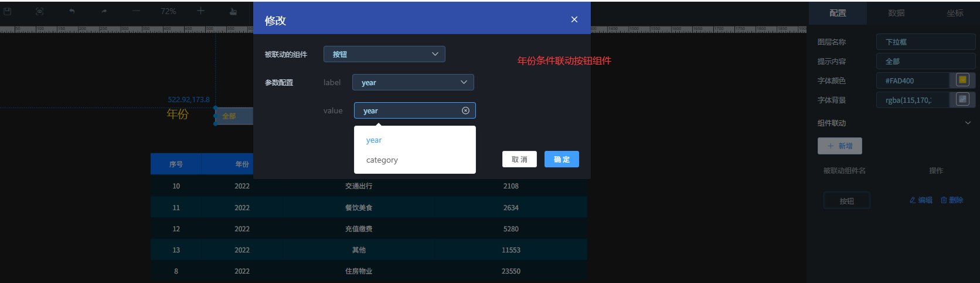This screenshot has width=980, height=283.
Task: Choose the year option in the dropdown list
Action: click(374, 140)
